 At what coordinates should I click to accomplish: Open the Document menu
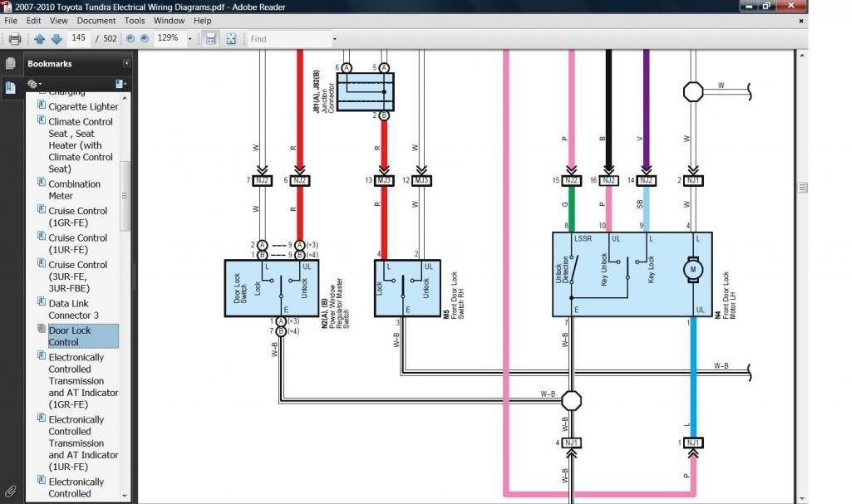96,20
